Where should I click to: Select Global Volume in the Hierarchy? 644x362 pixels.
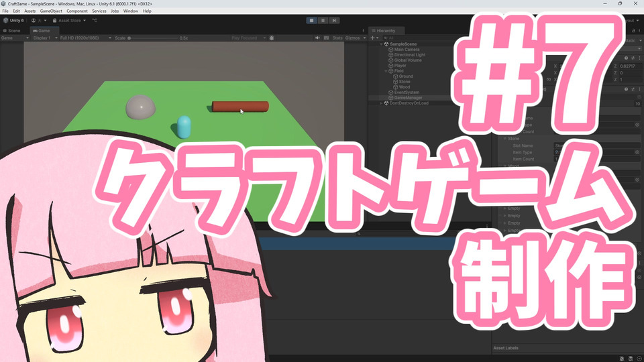[407, 60]
